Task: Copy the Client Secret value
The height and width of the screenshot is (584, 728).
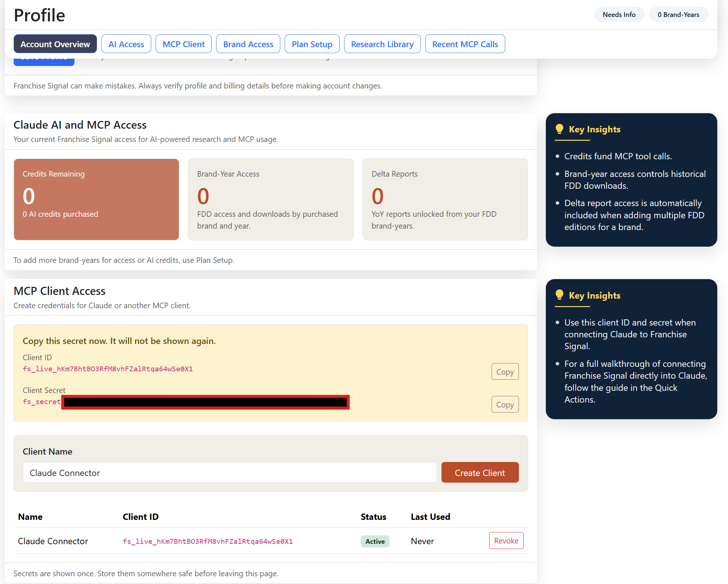Action: 505,404
